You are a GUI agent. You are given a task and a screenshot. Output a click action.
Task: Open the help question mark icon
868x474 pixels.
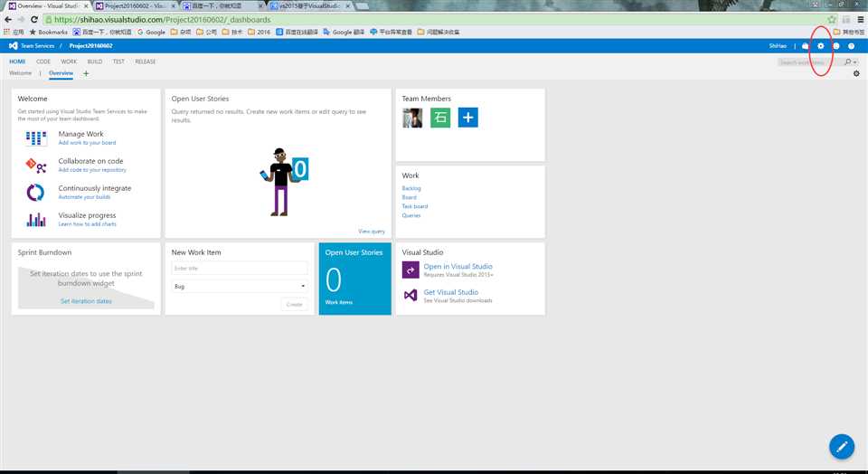tap(852, 46)
